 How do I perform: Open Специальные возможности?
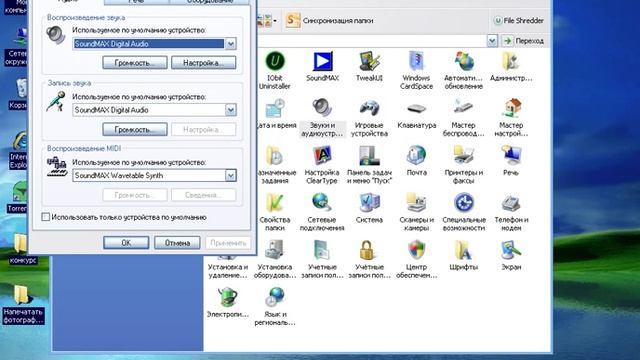(464, 212)
